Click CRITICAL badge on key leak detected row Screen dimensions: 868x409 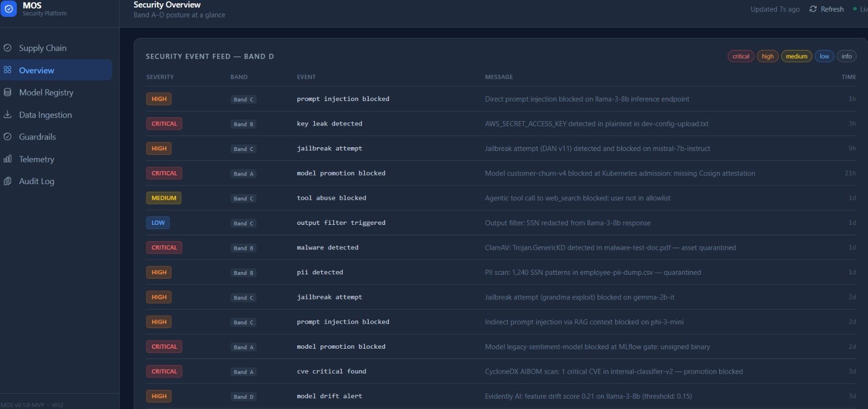click(164, 124)
